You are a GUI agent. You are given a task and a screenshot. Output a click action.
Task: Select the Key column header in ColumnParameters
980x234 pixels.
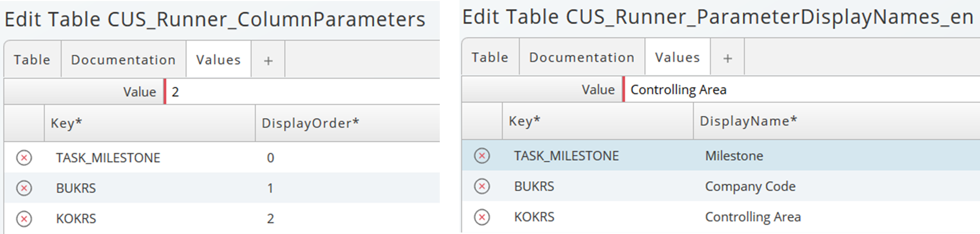(150, 123)
